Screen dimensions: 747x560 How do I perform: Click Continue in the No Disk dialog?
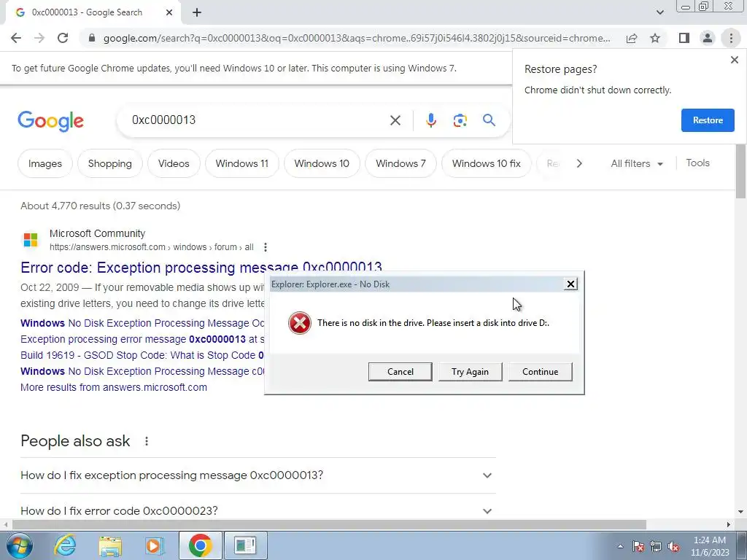pyautogui.click(x=541, y=372)
